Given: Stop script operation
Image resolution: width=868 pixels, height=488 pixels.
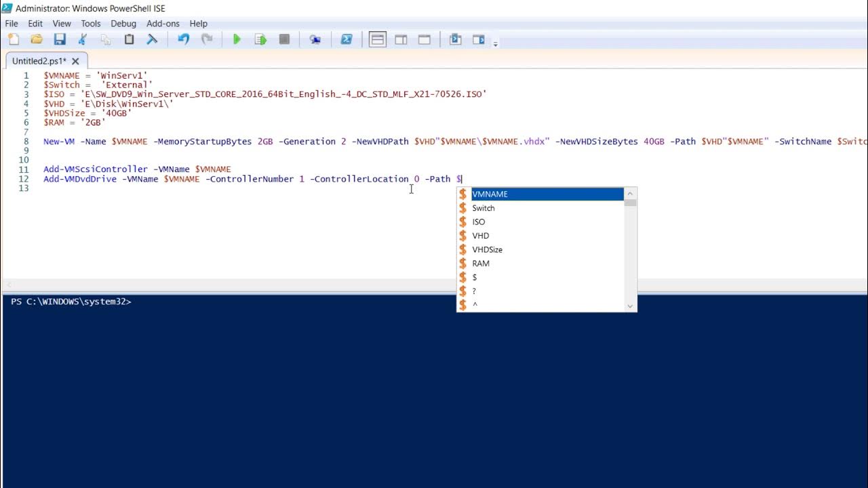Looking at the screenshot, I should point(284,39).
